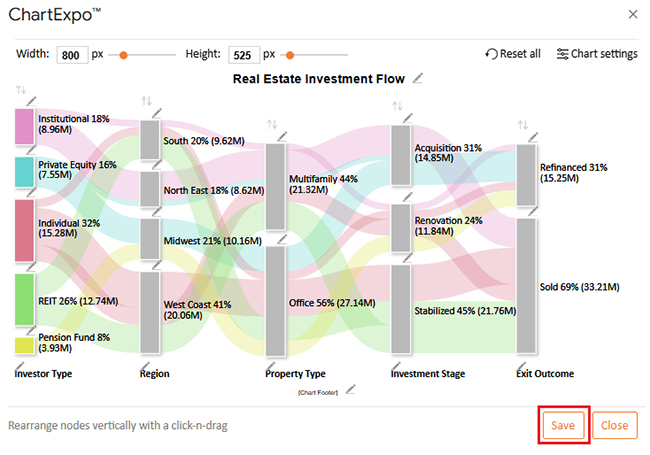Image resolution: width=650 pixels, height=455 pixels.
Task: Click the sort arrows above Region column
Action: point(146,101)
